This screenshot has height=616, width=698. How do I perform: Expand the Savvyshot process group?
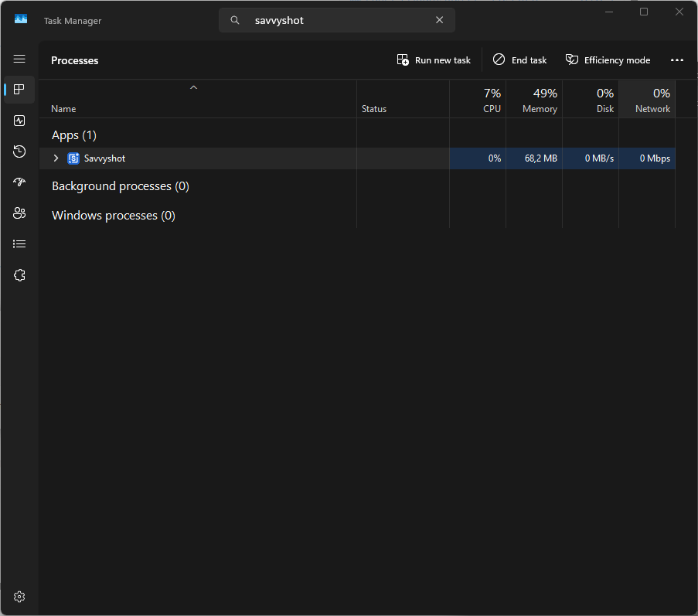click(x=56, y=158)
